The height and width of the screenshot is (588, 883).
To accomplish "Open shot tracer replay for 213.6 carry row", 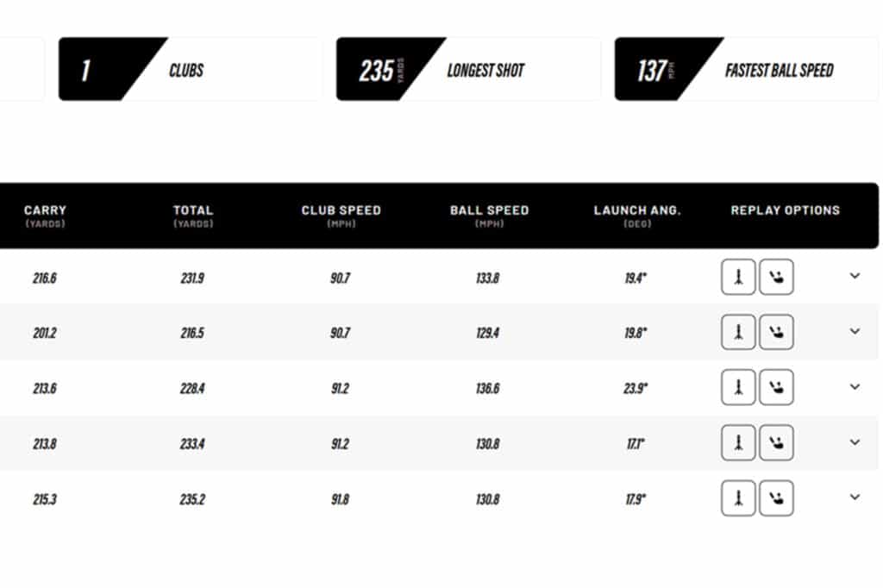I will (x=738, y=387).
